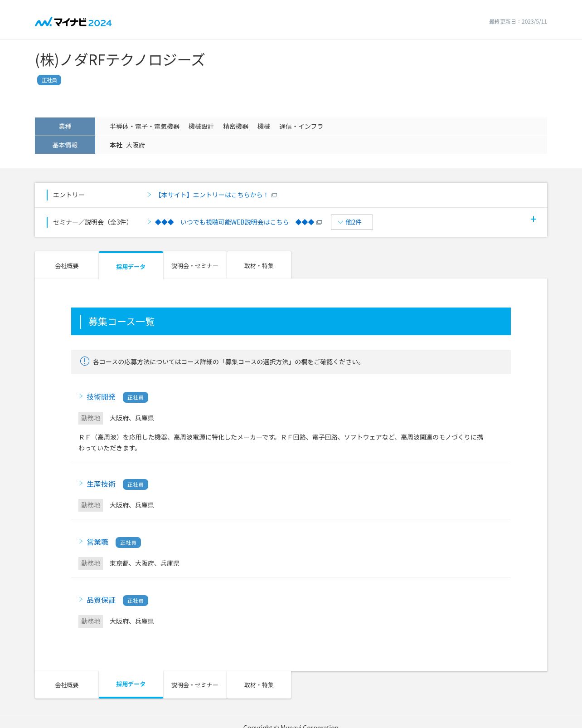Click the 正社員 badge beside 生産技術
The image size is (582, 728).
tap(136, 484)
